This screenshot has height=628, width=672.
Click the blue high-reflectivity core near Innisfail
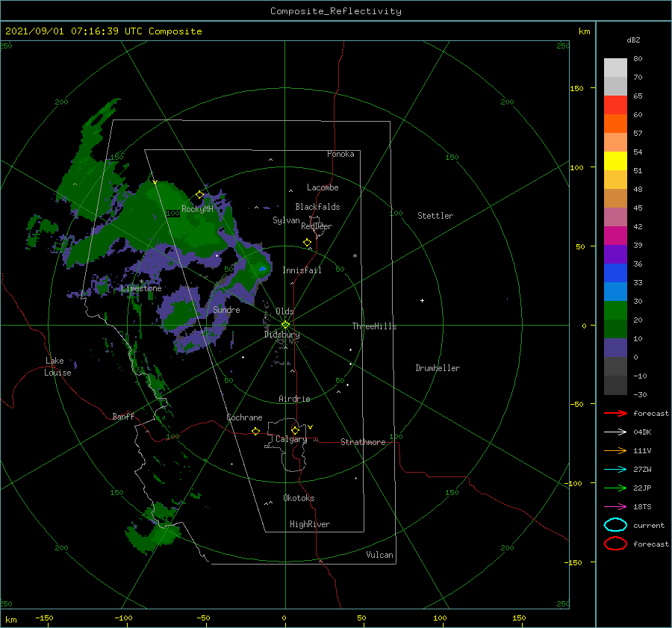(x=262, y=269)
